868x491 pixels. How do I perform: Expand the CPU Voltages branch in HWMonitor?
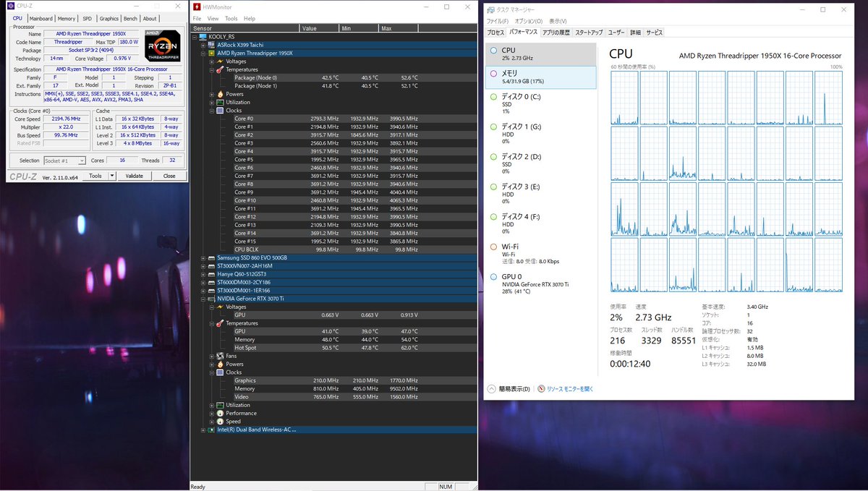(x=212, y=61)
